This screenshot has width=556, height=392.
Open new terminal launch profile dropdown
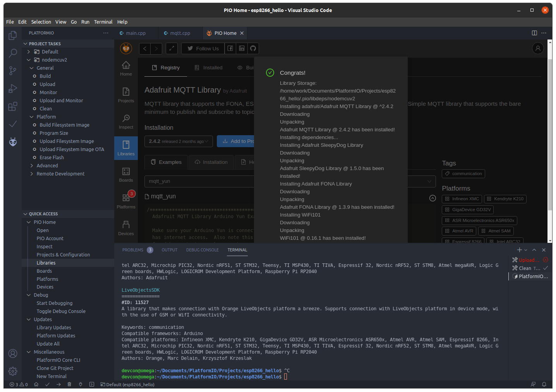[x=526, y=250]
